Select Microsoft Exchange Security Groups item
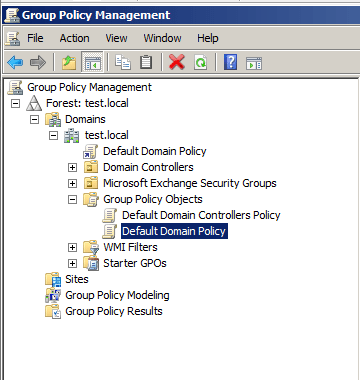This screenshot has height=380, width=360. [190, 183]
